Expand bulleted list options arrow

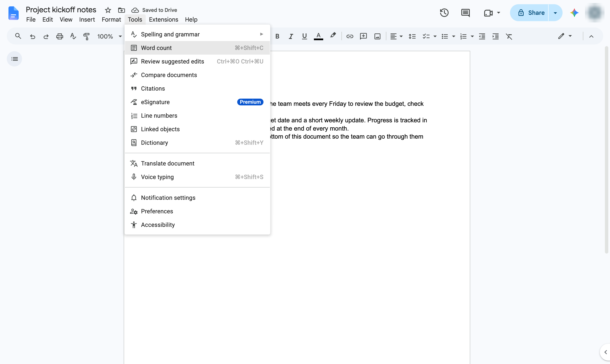coord(454,36)
